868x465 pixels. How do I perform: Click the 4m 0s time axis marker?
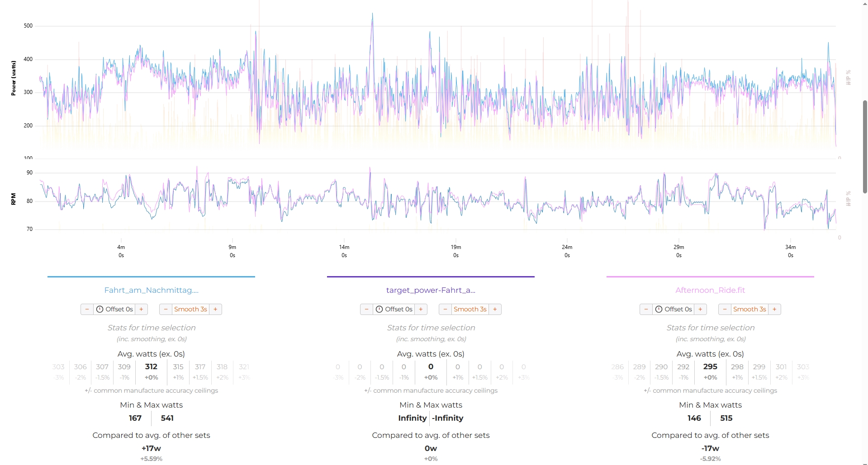(x=121, y=251)
